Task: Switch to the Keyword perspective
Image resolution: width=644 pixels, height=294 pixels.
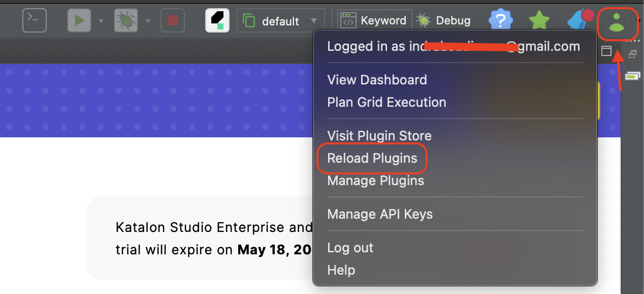Action: pyautogui.click(x=375, y=21)
